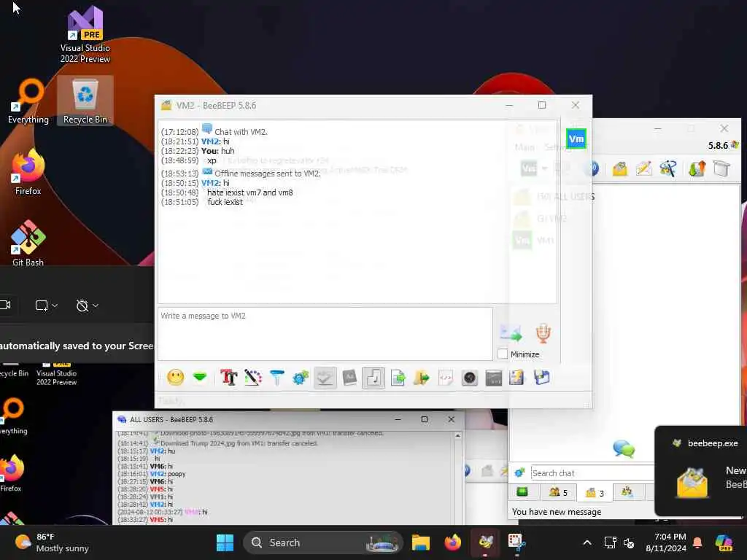Click the muted volume tray icon
The width and height of the screenshot is (747, 560).
click(629, 542)
